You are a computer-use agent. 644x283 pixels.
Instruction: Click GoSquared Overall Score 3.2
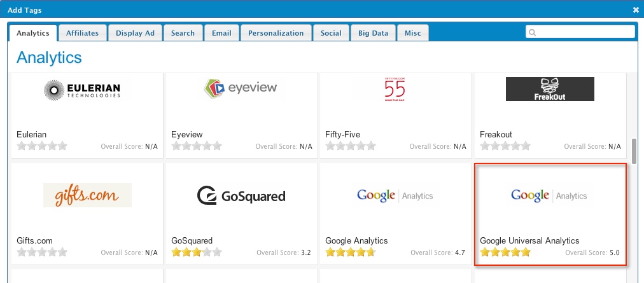point(284,252)
